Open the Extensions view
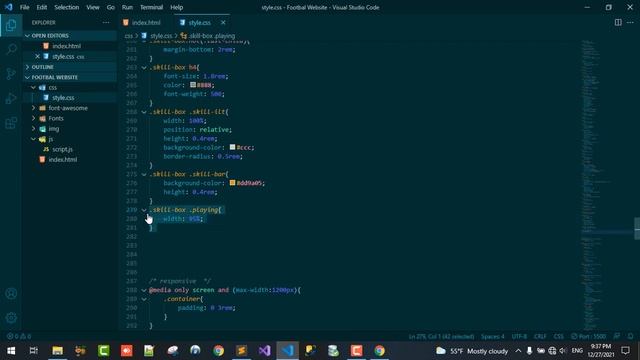The image size is (640, 360). (11, 122)
